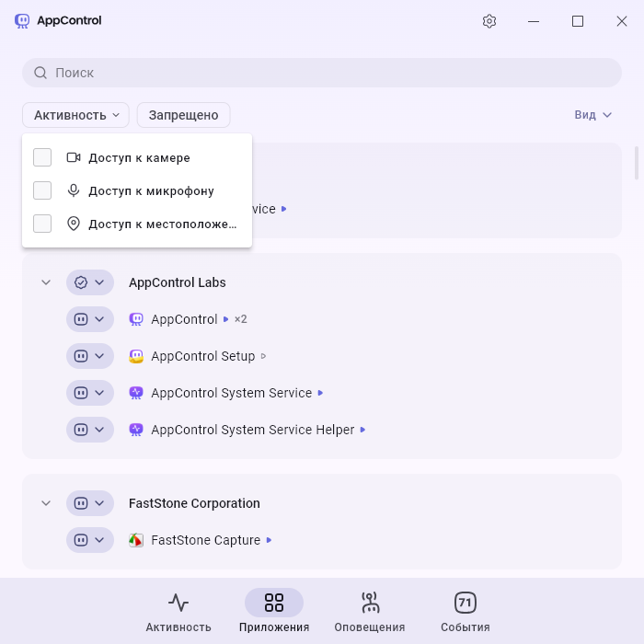This screenshot has width=644, height=644.
Task: Click the AppControl app icon
Action: (x=136, y=319)
